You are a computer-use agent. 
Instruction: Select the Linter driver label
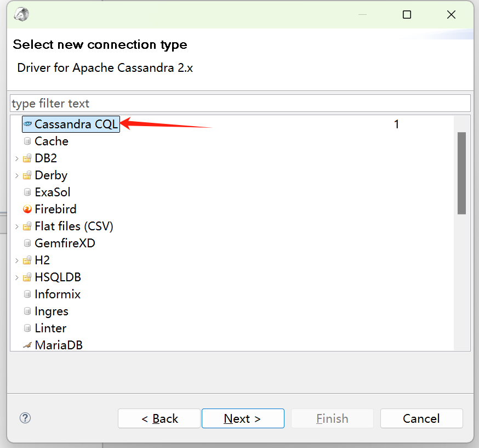click(x=50, y=328)
